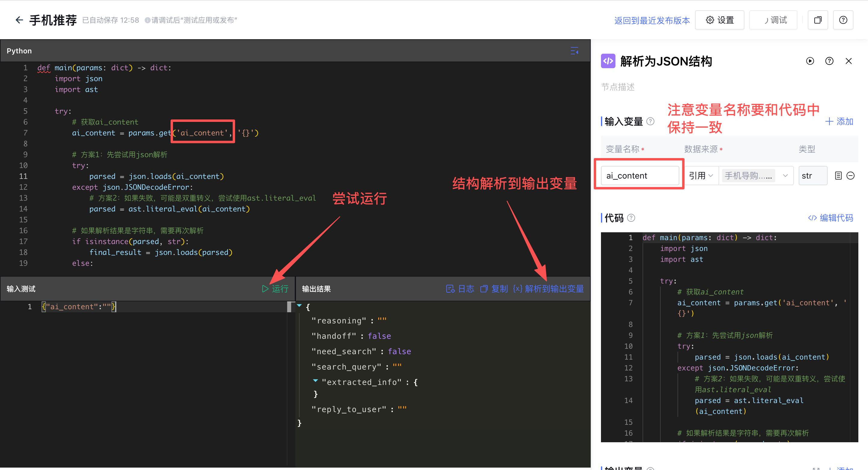Copy the output result with 复制
868x470 pixels.
click(x=494, y=289)
